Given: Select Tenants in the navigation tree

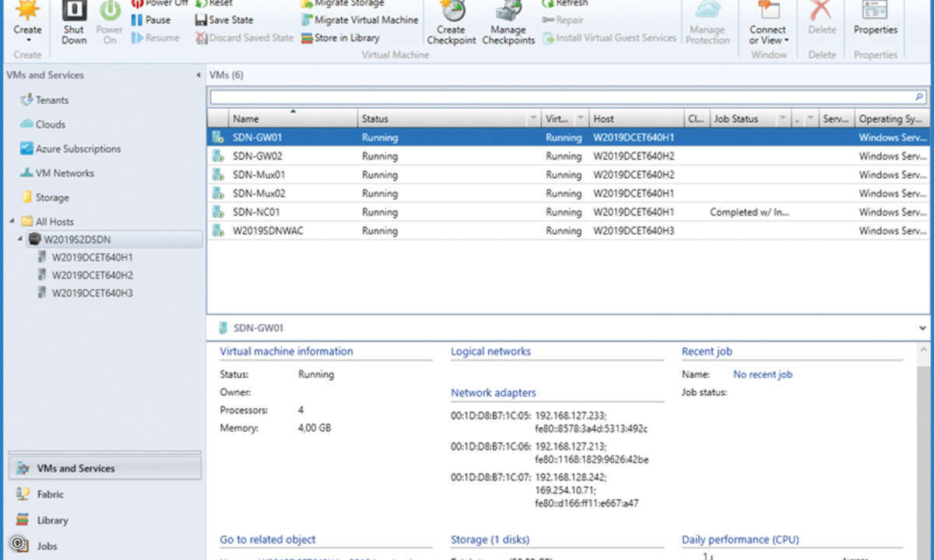Looking at the screenshot, I should coord(52,100).
